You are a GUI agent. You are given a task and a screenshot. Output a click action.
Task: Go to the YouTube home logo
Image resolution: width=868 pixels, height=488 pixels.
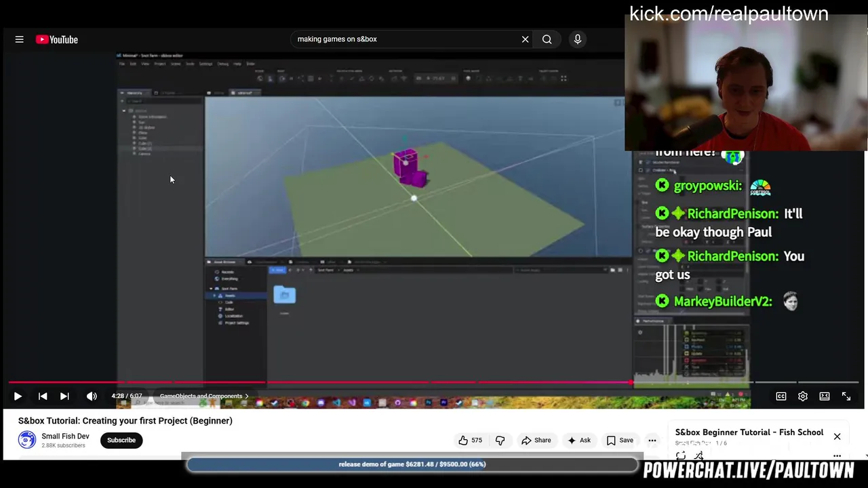pos(57,39)
